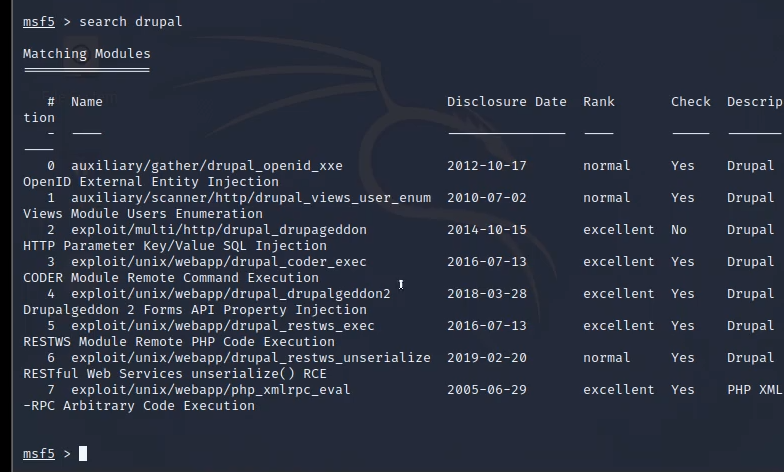Select the auxiliary/gather/drupal_openid_xxe module path
Screen dimensions: 784x472
(x=207, y=166)
